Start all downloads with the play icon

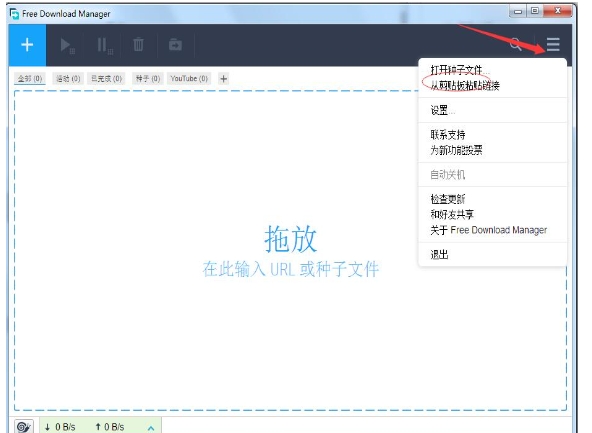[x=67, y=45]
